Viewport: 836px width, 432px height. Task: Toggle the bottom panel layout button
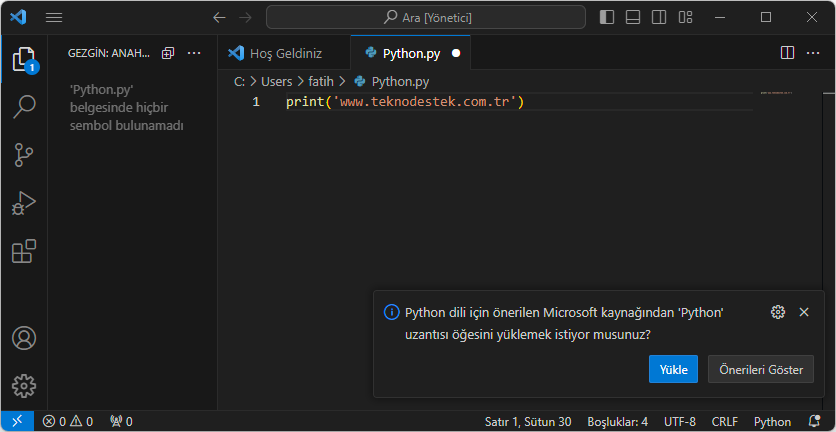pyautogui.click(x=633, y=17)
